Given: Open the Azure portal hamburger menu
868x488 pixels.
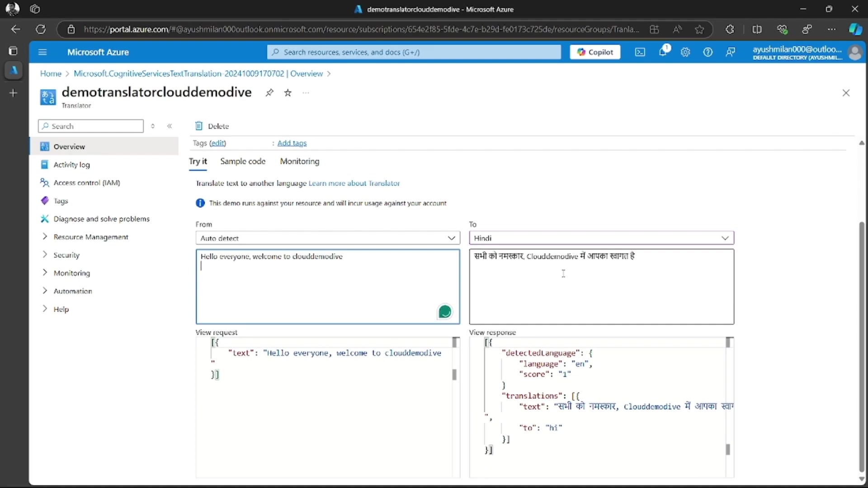Looking at the screenshot, I should click(42, 52).
